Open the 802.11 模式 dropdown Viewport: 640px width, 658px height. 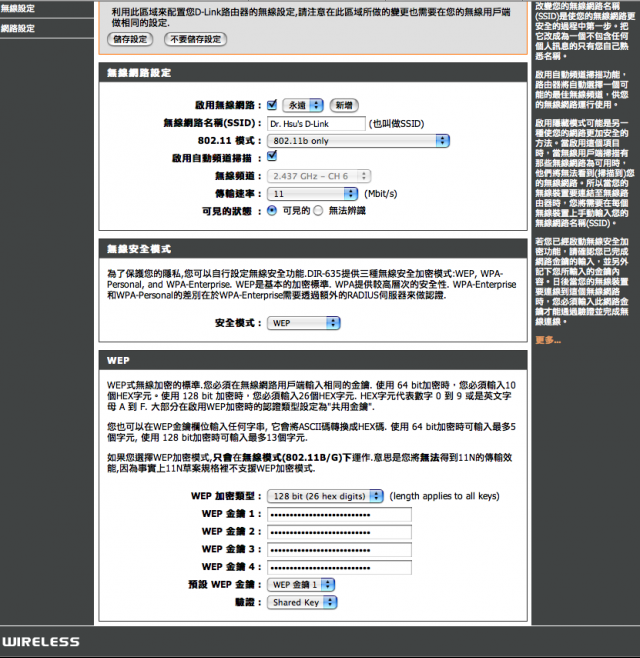(358, 141)
